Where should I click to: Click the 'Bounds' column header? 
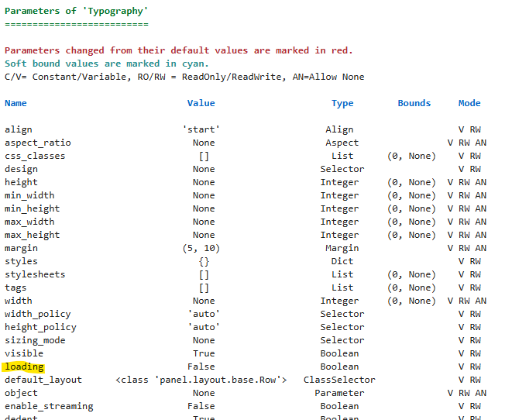(414, 103)
